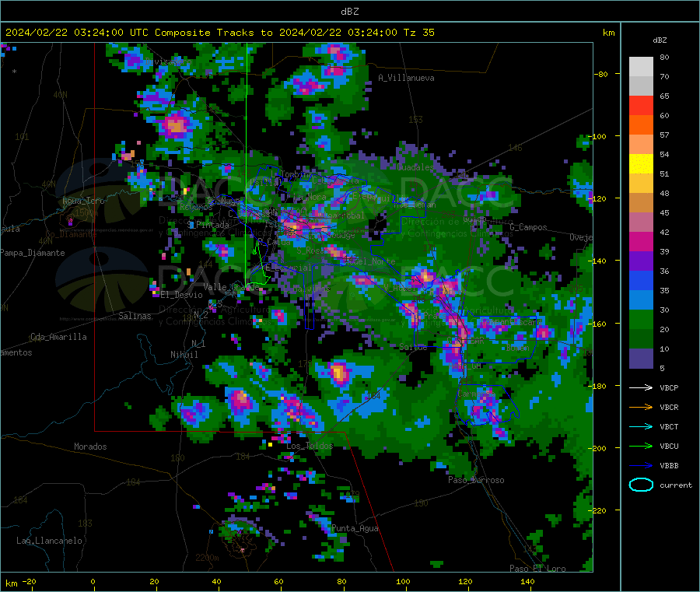Click the 'A_Villanueva' map label

pos(406,78)
